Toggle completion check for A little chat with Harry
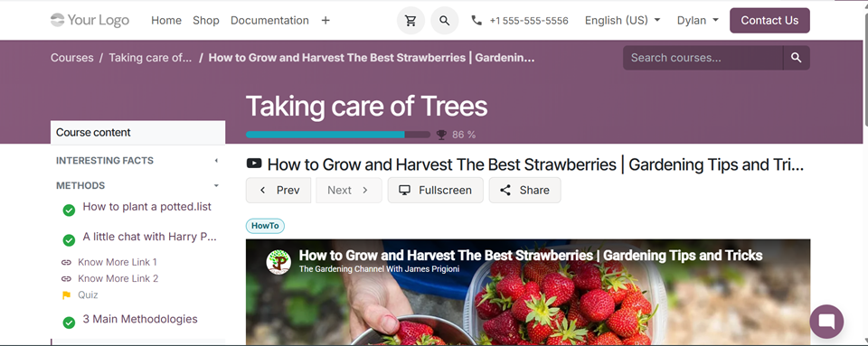The width and height of the screenshot is (868, 346). coord(69,240)
